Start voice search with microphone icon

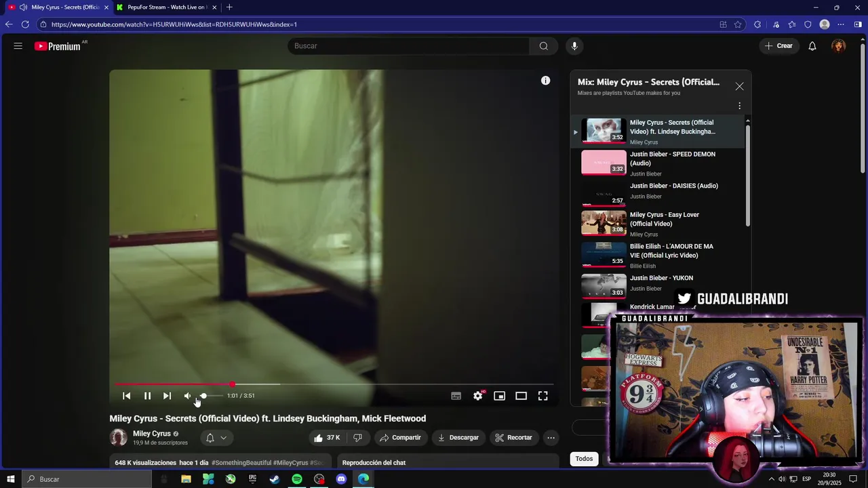(574, 46)
